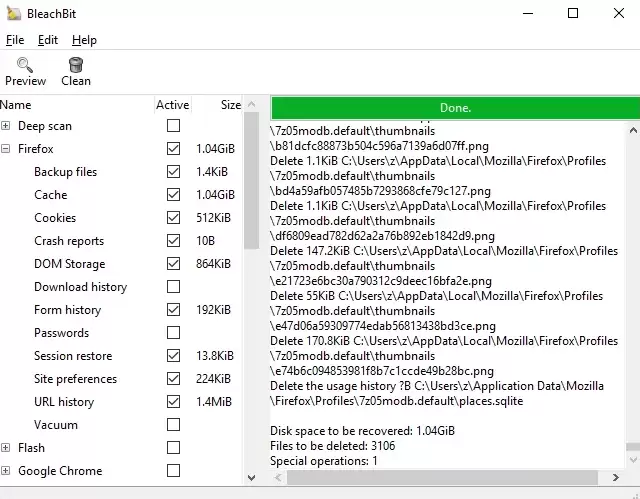Click the Active column header
The height and width of the screenshot is (499, 640).
(173, 105)
